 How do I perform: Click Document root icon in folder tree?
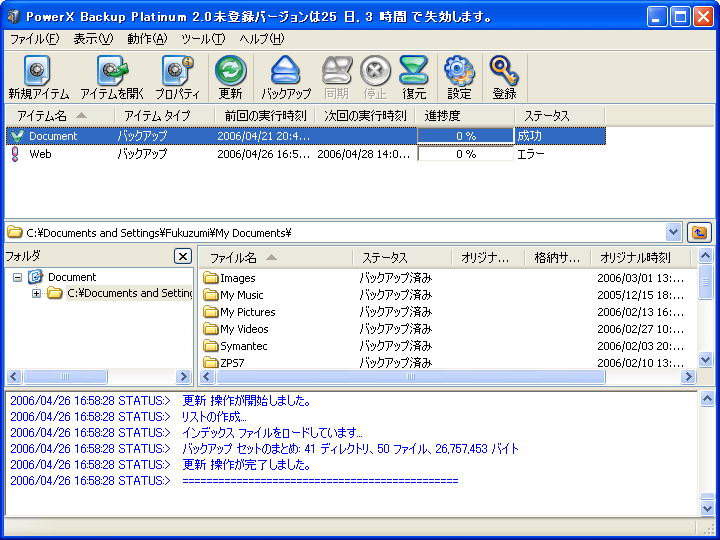35,277
